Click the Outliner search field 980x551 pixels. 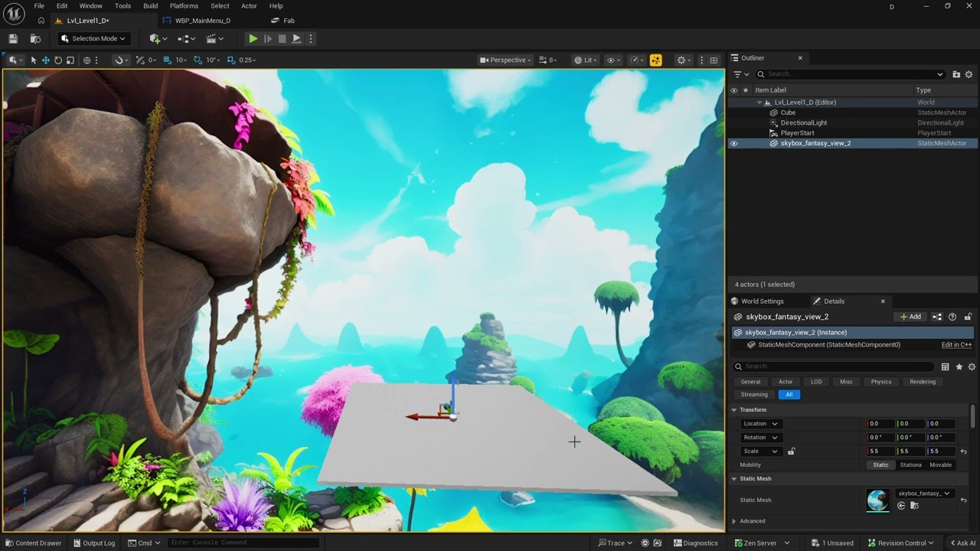(x=850, y=74)
